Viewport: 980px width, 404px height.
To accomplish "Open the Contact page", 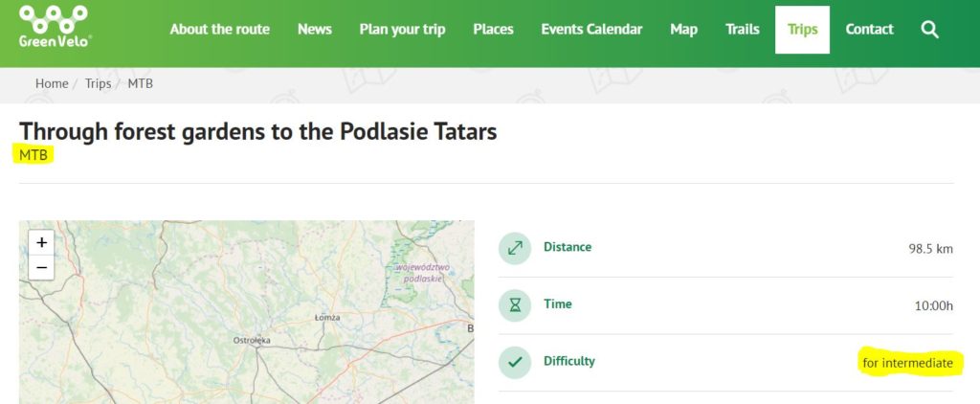I will 869,30.
